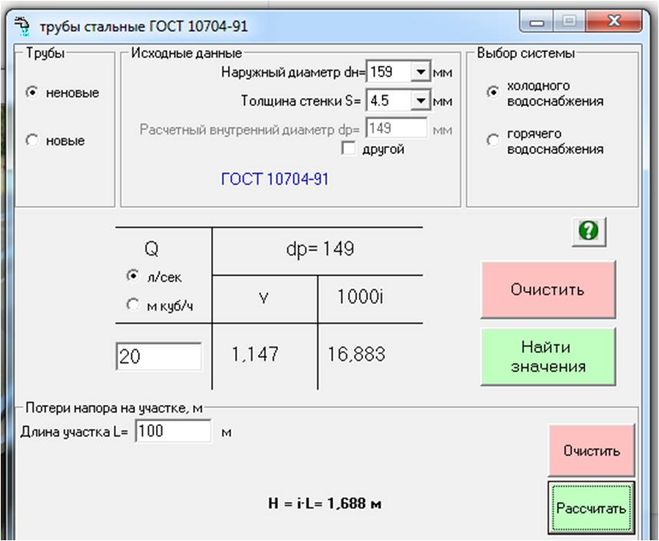
Task: Select л/сек flow unit
Action: pyautogui.click(x=133, y=275)
